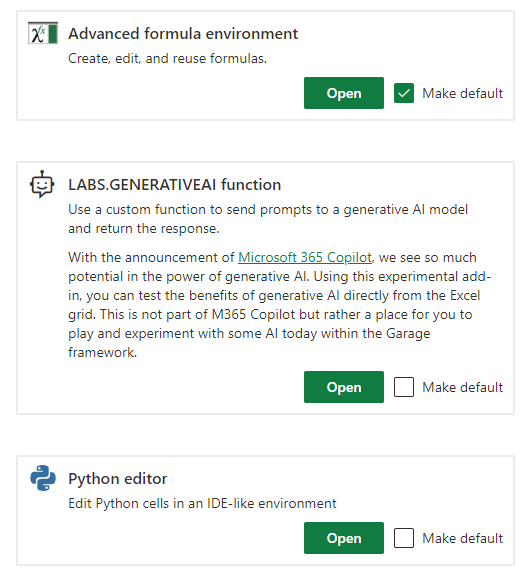
Task: Tick the Make default checkbox for LABS.GENERATIVEAI
Action: pos(404,387)
